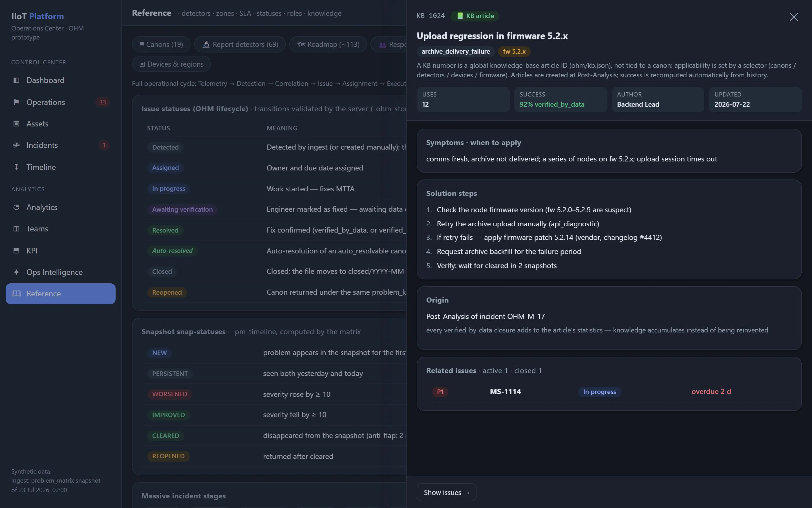Screen dimensions: 812x508
Task: Click the microscope icon in Report detectors
Action: pos(206,44)
